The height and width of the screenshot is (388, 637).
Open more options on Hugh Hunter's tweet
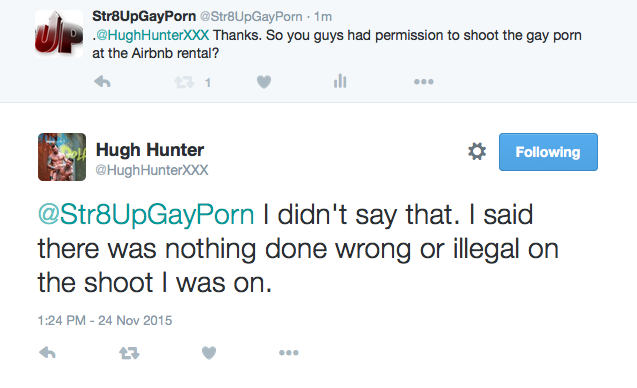[x=288, y=353]
